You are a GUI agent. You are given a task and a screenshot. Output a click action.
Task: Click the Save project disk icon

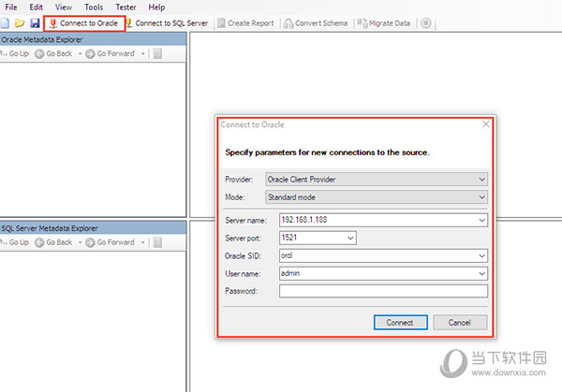(35, 22)
